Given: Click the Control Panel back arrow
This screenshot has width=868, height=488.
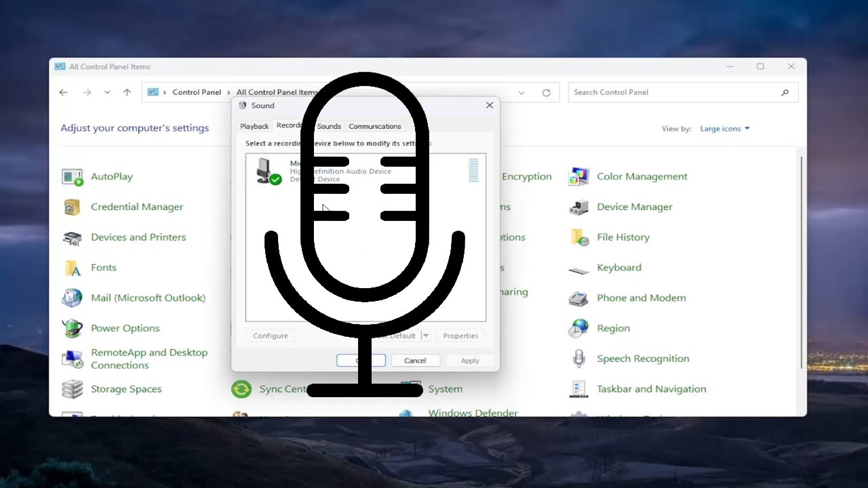Looking at the screenshot, I should [x=63, y=93].
